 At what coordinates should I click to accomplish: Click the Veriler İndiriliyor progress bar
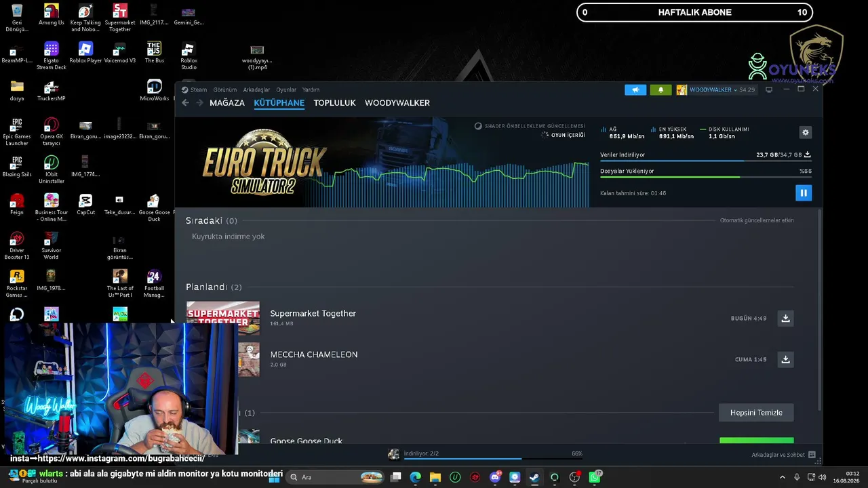coord(705,161)
